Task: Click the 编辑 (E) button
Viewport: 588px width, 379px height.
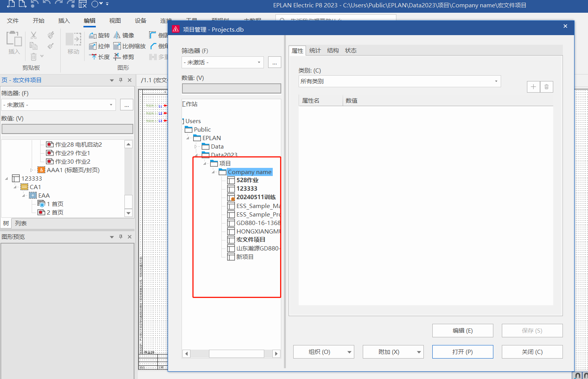Action: pos(462,331)
